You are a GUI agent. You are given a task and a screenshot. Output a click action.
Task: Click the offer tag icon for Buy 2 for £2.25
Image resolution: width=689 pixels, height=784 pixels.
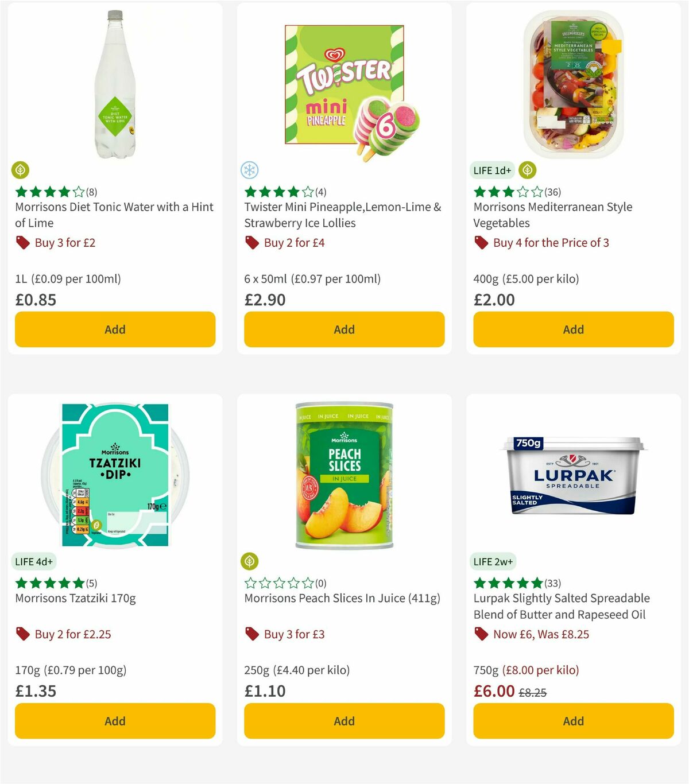pos(23,634)
